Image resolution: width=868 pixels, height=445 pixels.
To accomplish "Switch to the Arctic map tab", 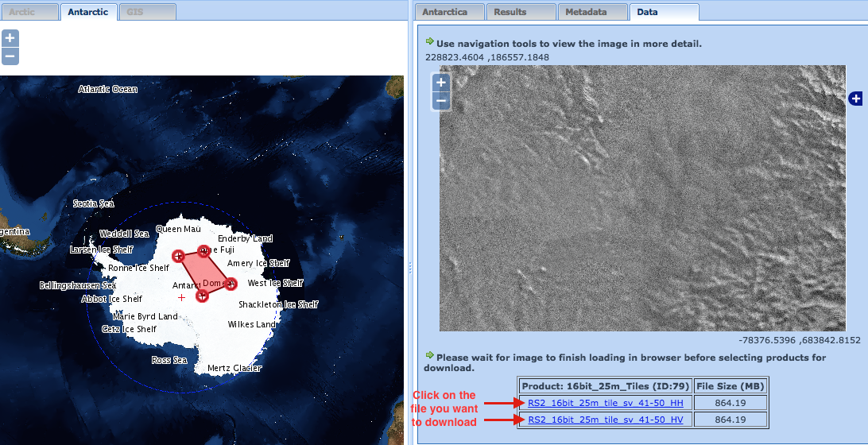I will (x=29, y=12).
